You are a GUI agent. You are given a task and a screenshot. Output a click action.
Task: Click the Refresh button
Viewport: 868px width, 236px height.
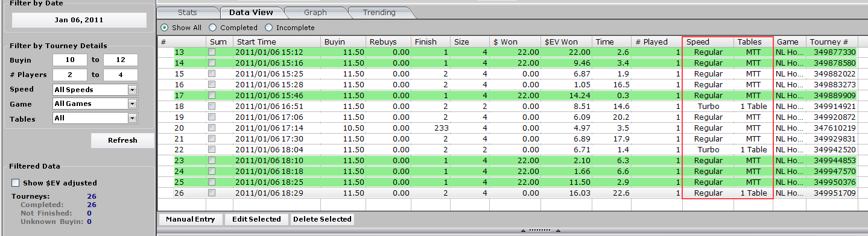[x=122, y=140]
